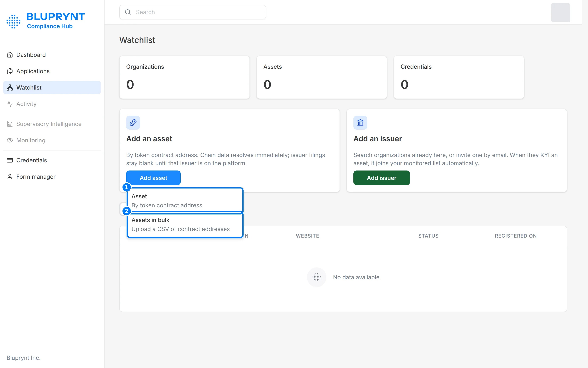This screenshot has width=588, height=368.
Task: Click the Add an issuer bank icon
Action: click(x=360, y=122)
